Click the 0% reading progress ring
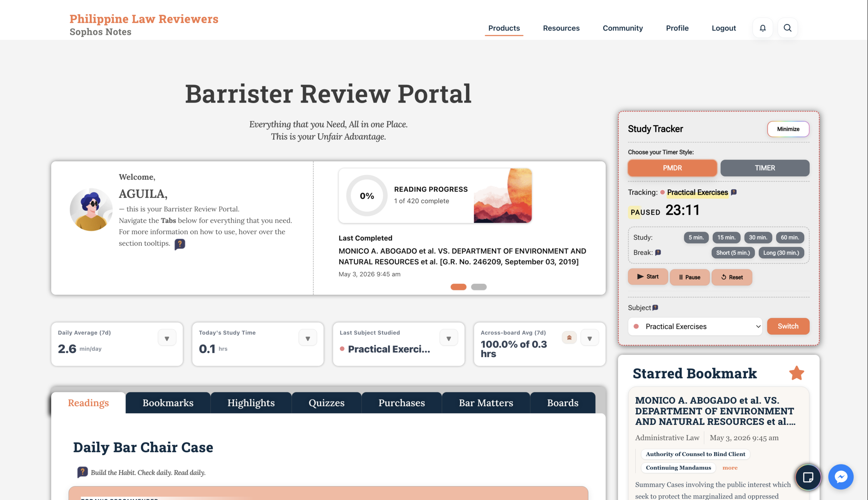Viewport: 868px width, 500px height. point(367,196)
